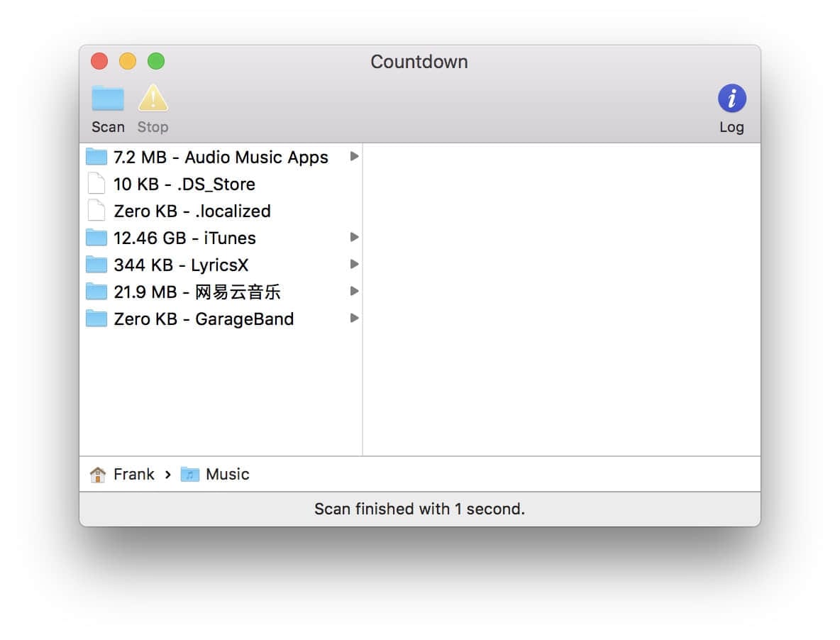
Task: Click the "344 KB - LyricsX" row text
Action: click(181, 265)
